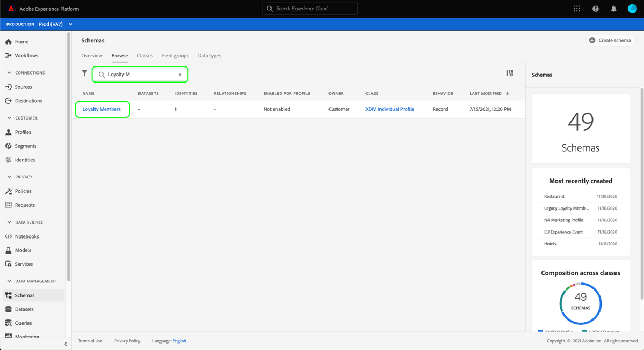This screenshot has width=644, height=350.
Task: Open the Field groups tab
Action: point(175,55)
